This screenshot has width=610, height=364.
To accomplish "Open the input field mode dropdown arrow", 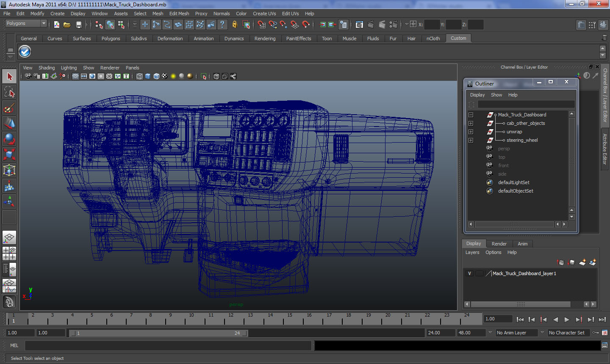I will click(x=407, y=25).
